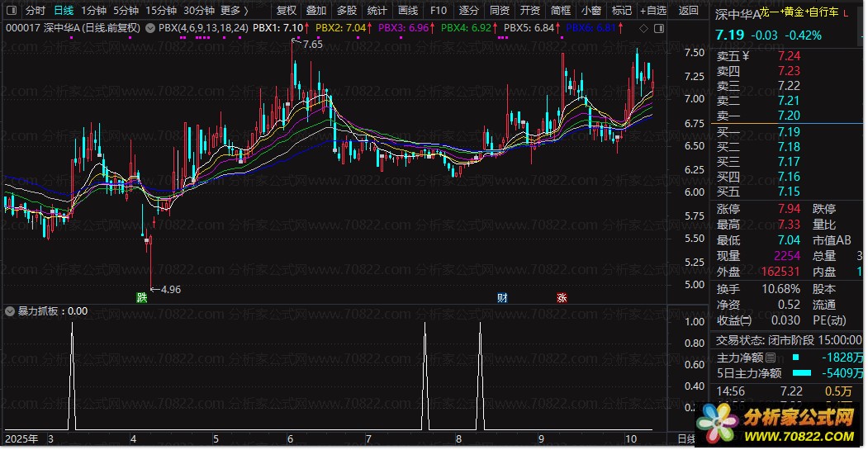This screenshot has height=450, width=868.
Task: Toggle the left sidebar panel icon
Action: (11, 11)
